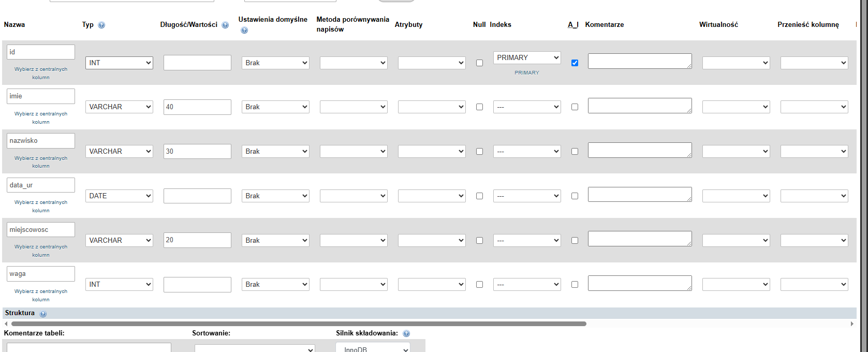Open the help icon next to Struktura
The height and width of the screenshot is (352, 868).
pos(43,314)
